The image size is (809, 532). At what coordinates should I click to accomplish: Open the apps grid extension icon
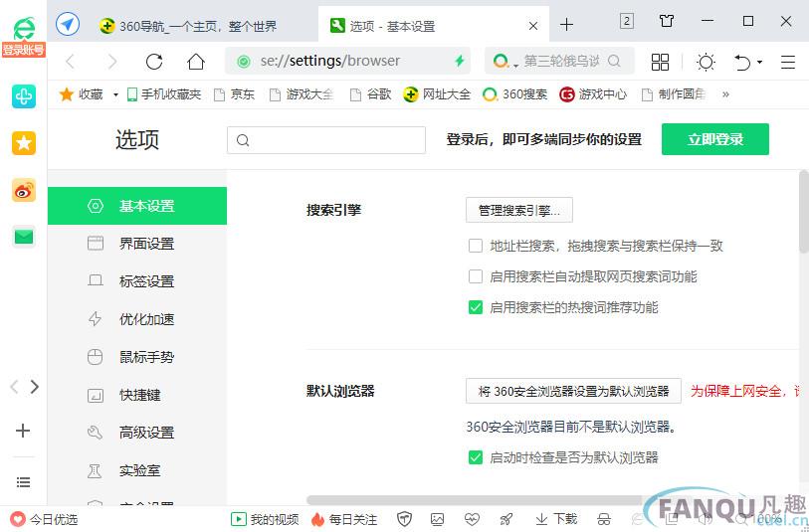tap(660, 62)
